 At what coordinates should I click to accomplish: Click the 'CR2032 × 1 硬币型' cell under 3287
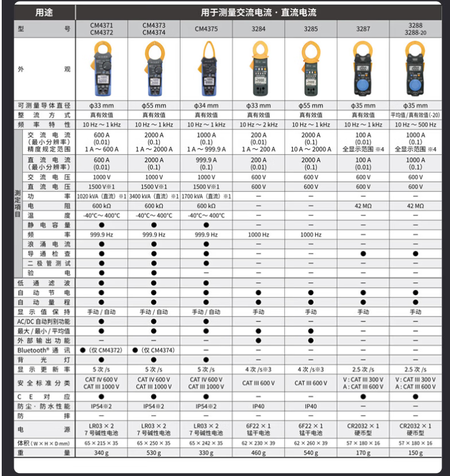coord(363,429)
